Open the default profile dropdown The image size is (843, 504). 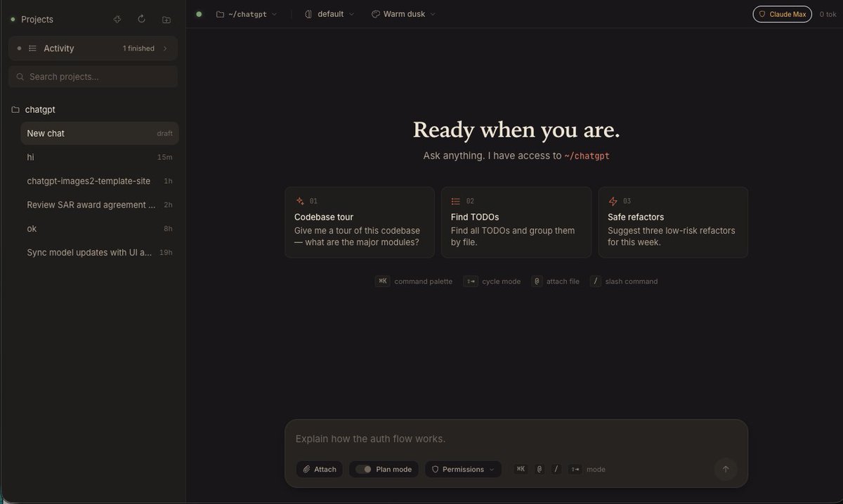pyautogui.click(x=329, y=14)
